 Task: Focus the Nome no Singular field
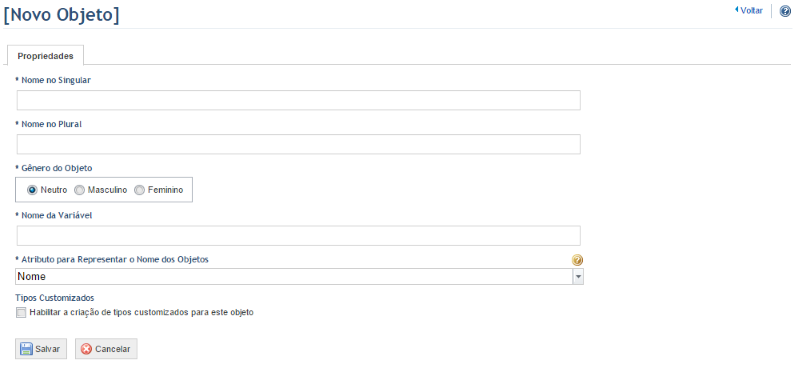coord(299,100)
